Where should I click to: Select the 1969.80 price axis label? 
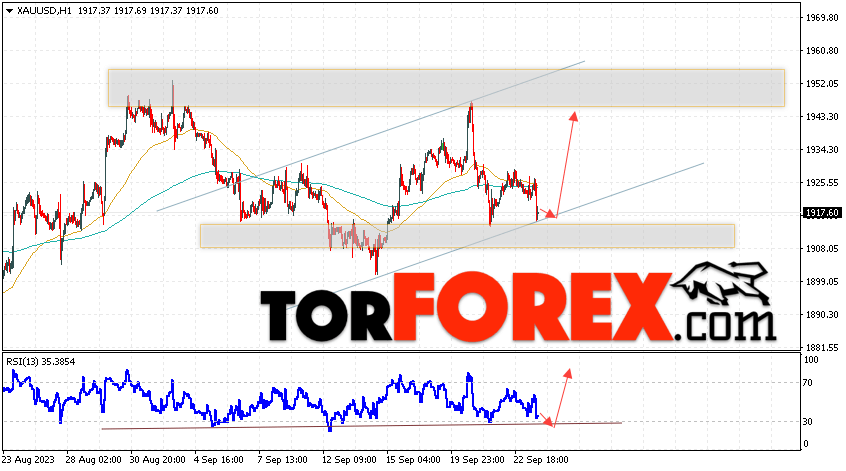coord(822,18)
